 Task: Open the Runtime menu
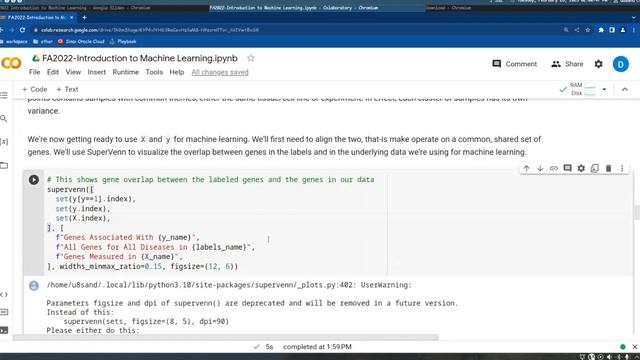click(x=126, y=72)
